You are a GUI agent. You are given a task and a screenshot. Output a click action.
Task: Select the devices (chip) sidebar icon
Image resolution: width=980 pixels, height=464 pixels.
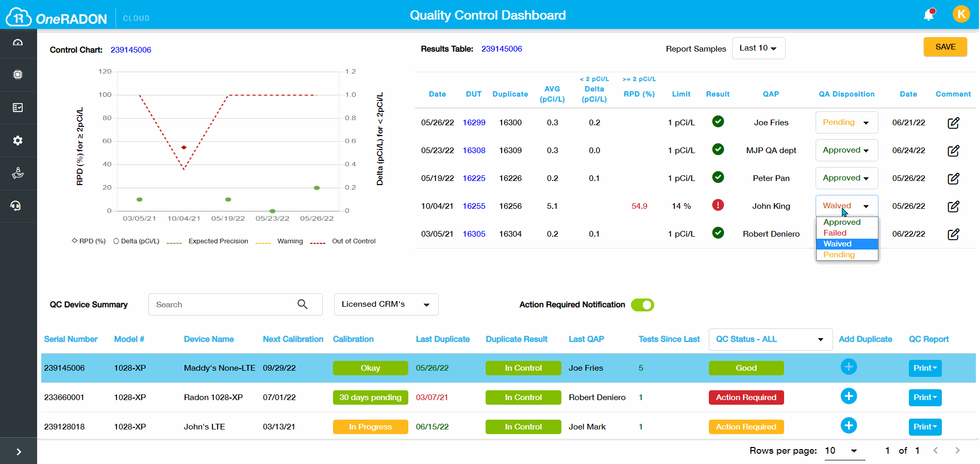(x=18, y=75)
